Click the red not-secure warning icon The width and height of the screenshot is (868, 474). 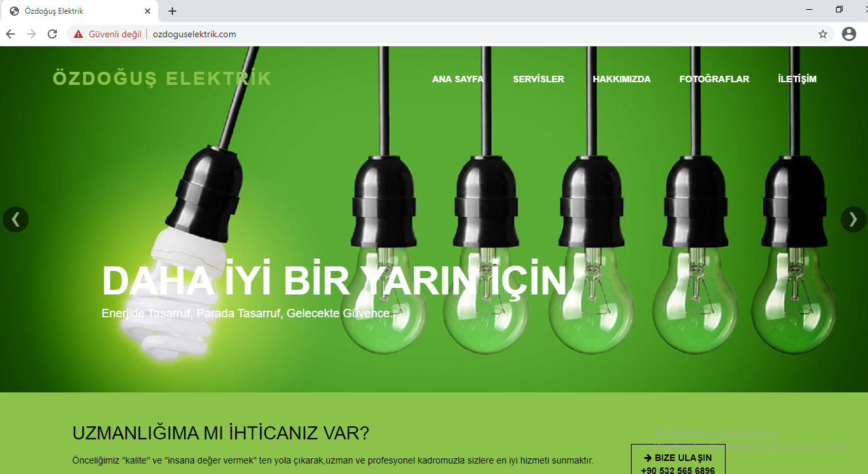pyautogui.click(x=78, y=34)
